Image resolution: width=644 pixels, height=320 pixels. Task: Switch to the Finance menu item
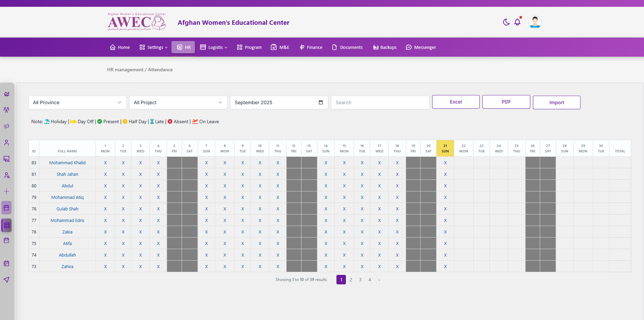[x=311, y=47]
